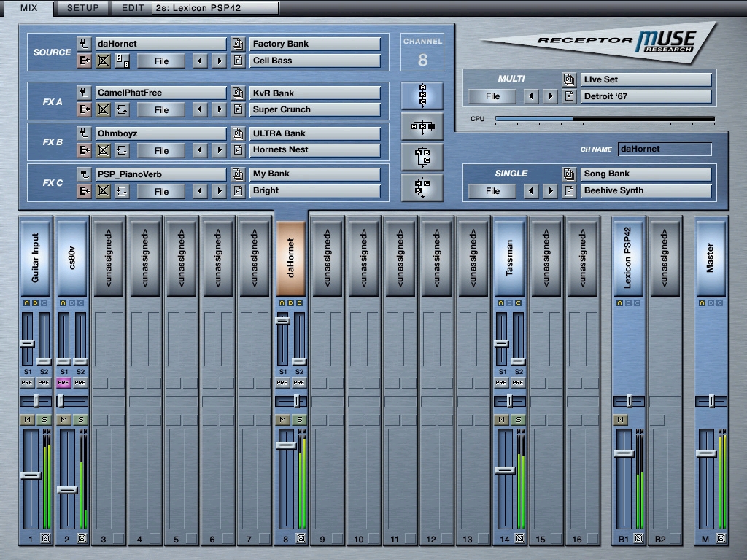Image resolution: width=747 pixels, height=560 pixels.
Task: Open the daHornet source plugin selector
Action: [160, 44]
